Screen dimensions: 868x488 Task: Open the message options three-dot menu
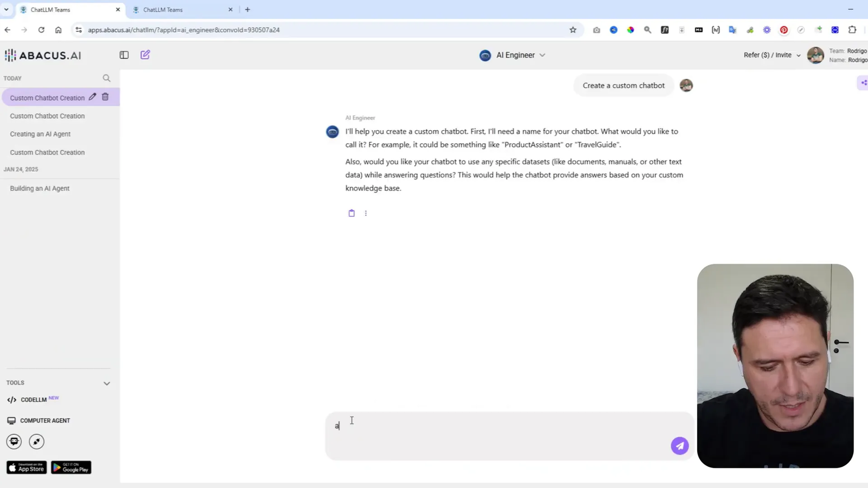tap(366, 213)
